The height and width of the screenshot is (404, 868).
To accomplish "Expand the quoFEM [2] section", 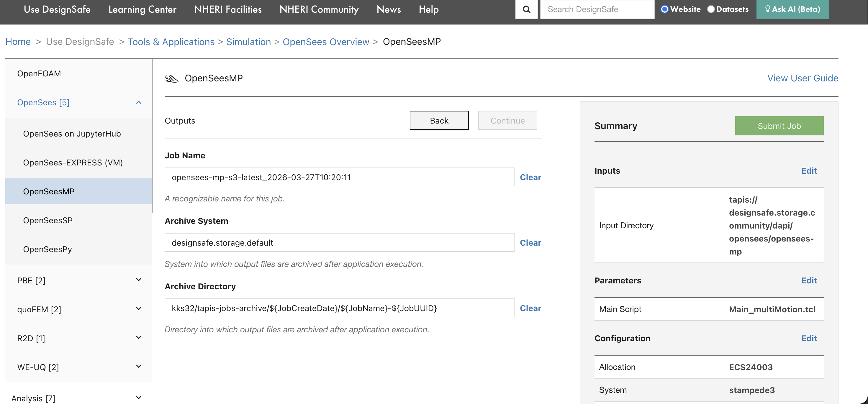I will [138, 309].
